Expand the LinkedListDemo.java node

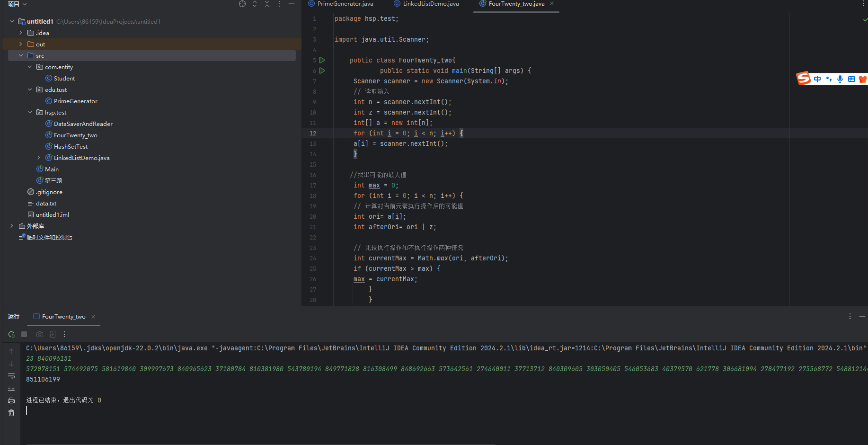(x=39, y=158)
